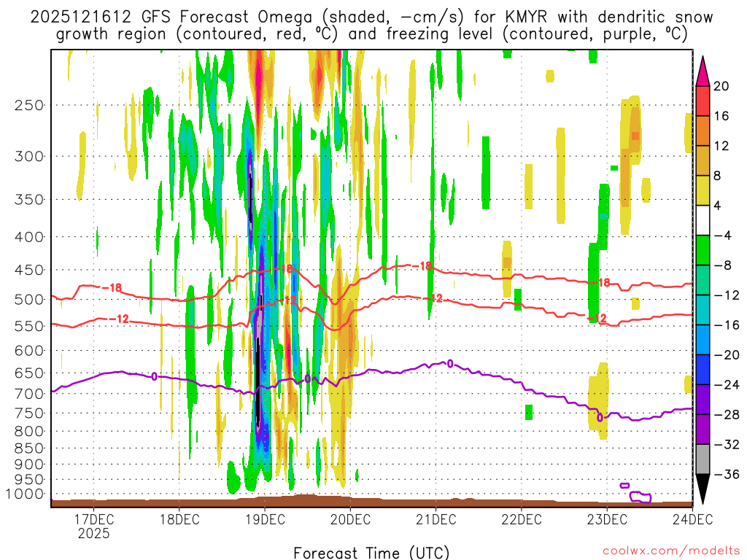The height and width of the screenshot is (560, 747).
Task: Click the 24DEC time axis label
Action: point(693,519)
